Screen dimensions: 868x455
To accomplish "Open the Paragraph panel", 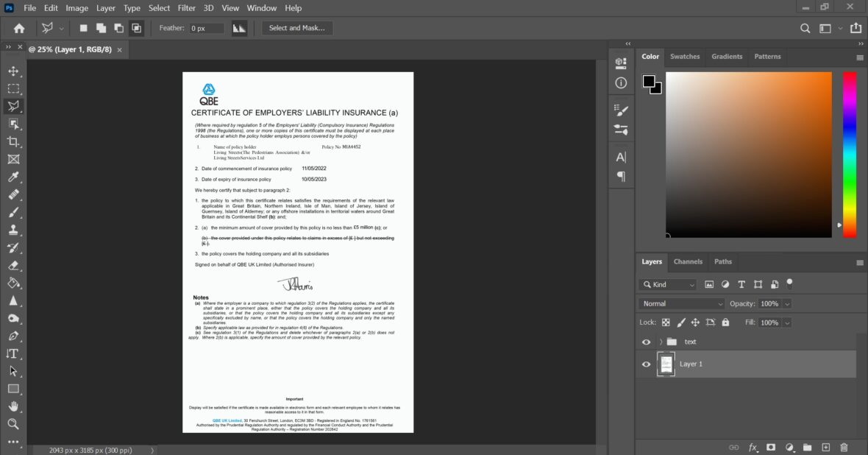I will click(620, 175).
